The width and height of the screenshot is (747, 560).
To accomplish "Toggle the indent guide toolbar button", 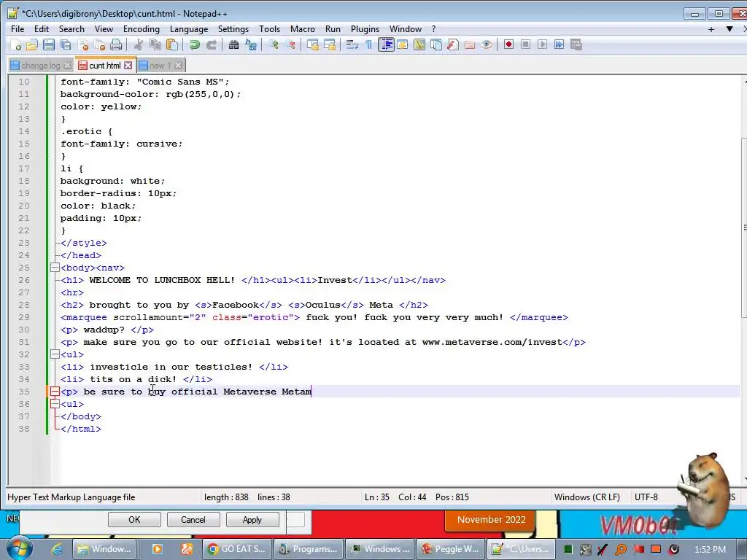I will click(386, 44).
